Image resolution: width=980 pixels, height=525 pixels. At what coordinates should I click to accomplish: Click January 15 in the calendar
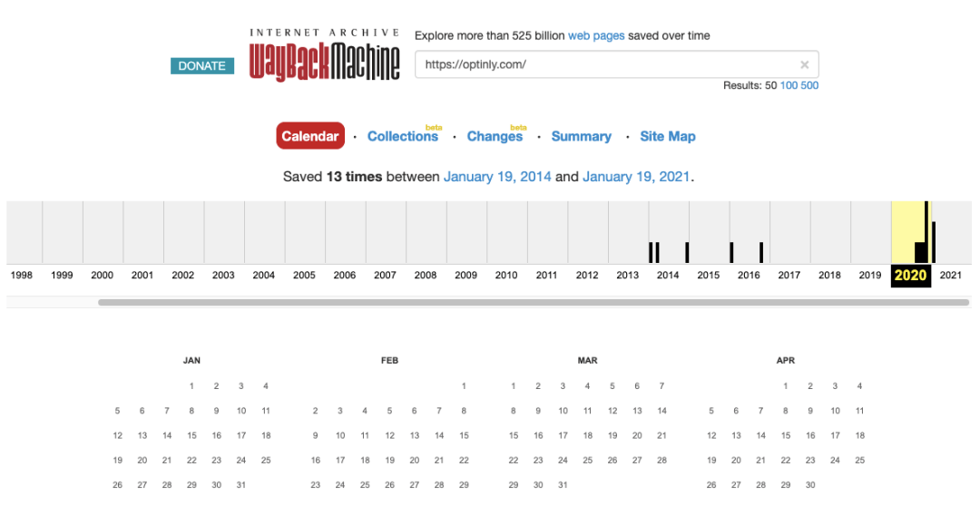point(191,435)
